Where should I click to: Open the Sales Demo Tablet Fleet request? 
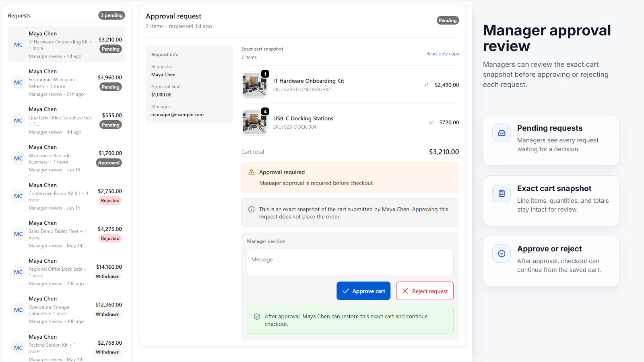(66, 234)
